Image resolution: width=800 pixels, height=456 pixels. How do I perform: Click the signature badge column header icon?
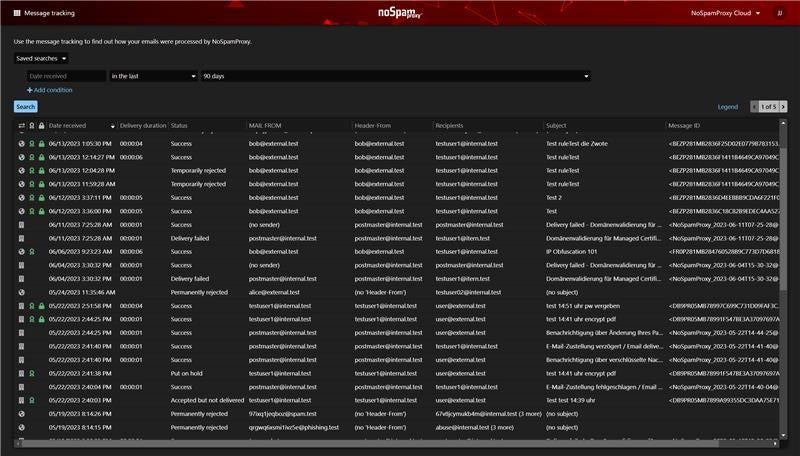tap(32, 125)
